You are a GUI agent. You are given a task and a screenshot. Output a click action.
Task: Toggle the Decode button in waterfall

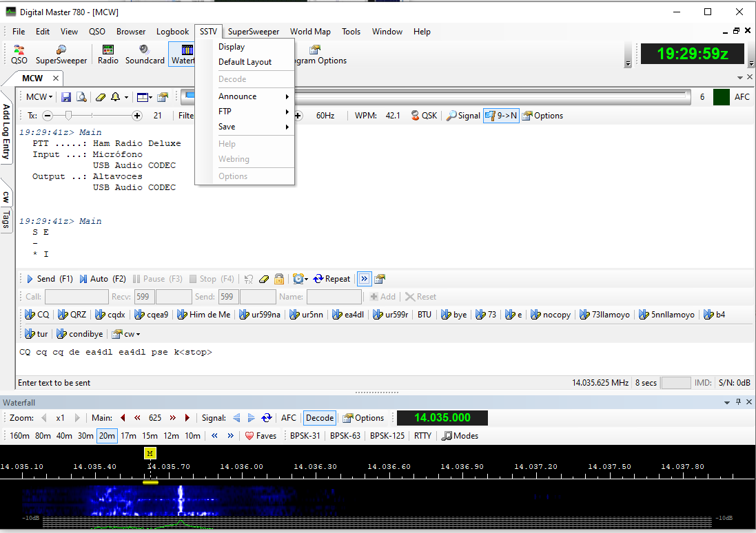click(320, 418)
